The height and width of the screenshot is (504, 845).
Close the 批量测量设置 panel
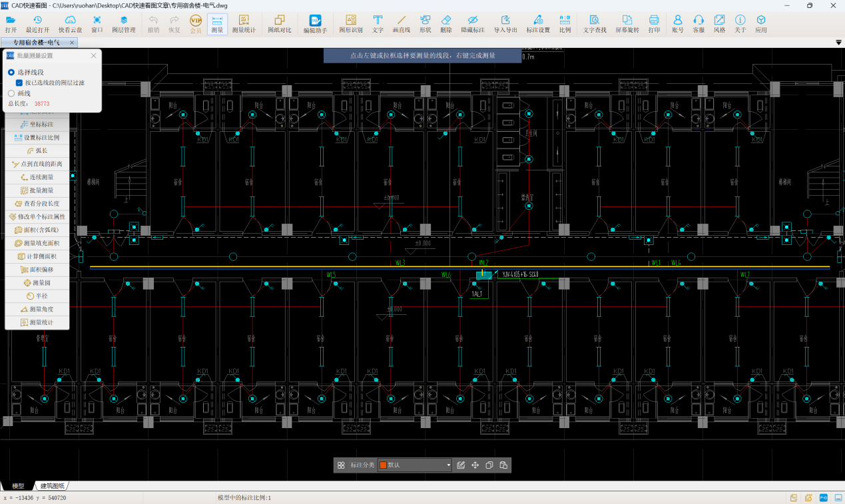click(x=94, y=56)
